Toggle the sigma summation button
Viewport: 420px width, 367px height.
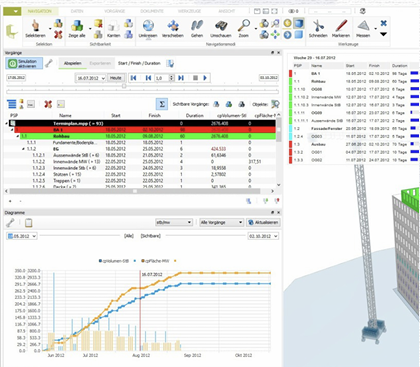pyautogui.click(x=162, y=104)
